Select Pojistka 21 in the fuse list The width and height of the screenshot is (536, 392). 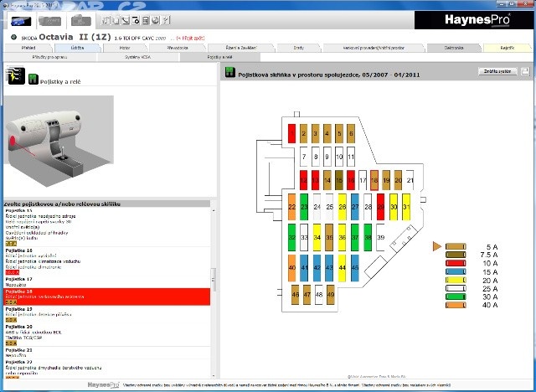click(107, 353)
